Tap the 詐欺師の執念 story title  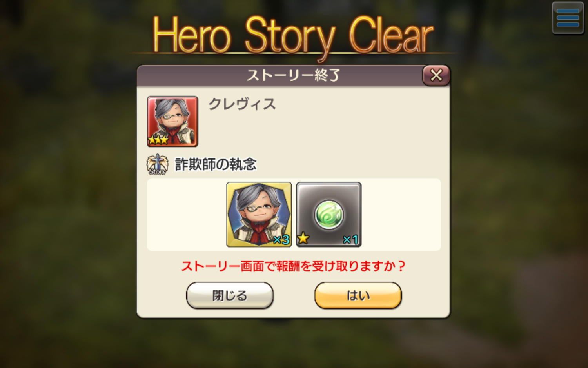(216, 164)
